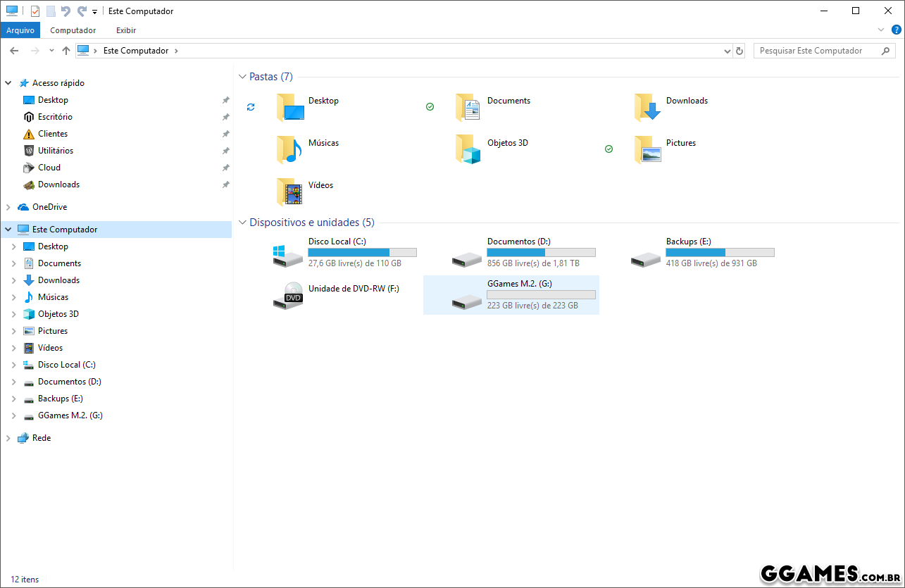
Task: Go up one level with up arrow
Action: click(66, 51)
